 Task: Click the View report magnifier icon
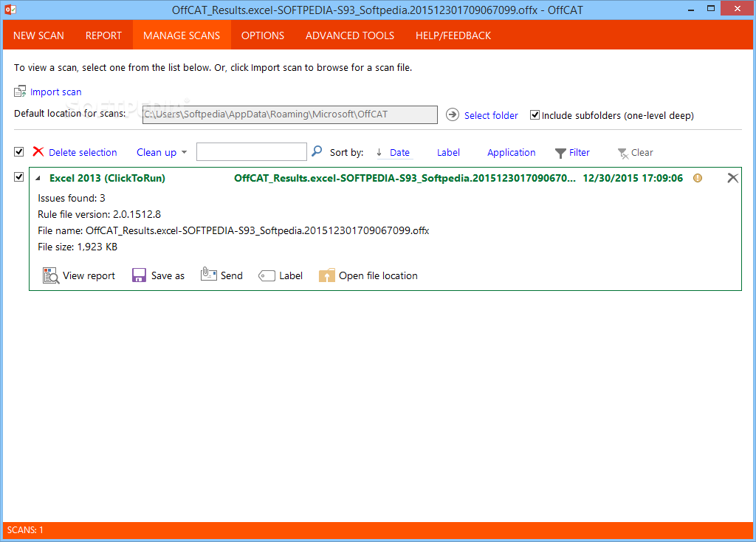coord(51,275)
